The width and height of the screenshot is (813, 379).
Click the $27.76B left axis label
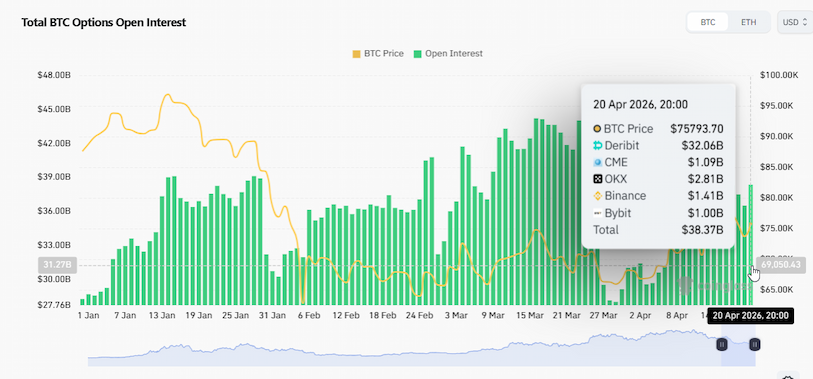54,305
